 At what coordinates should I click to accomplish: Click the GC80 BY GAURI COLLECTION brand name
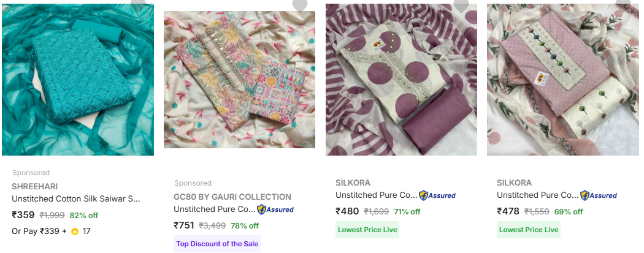pyautogui.click(x=232, y=197)
